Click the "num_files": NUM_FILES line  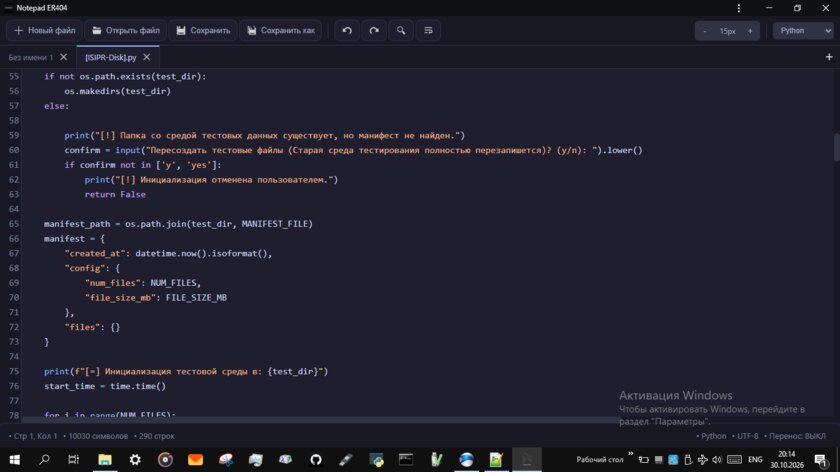pyautogui.click(x=142, y=283)
